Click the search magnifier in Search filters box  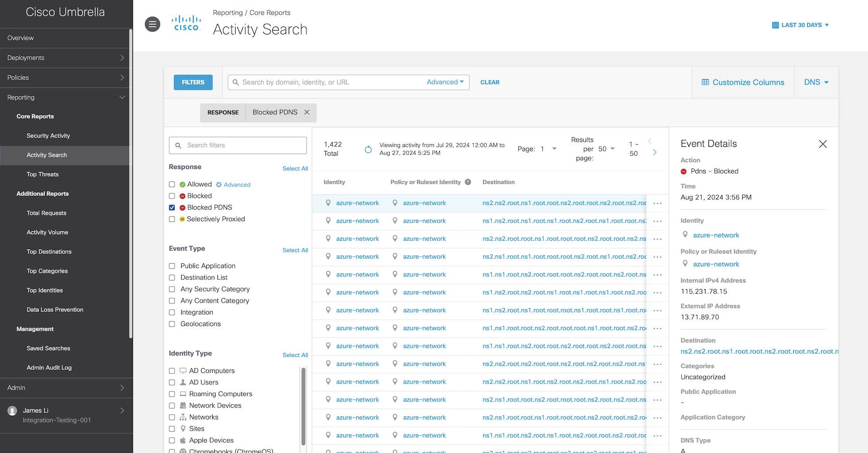pyautogui.click(x=178, y=145)
